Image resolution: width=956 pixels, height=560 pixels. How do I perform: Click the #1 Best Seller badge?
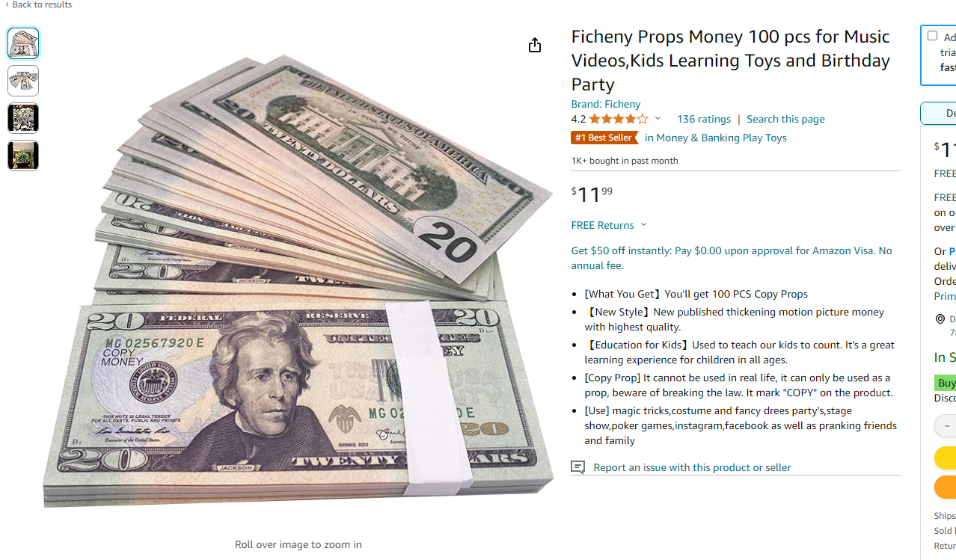click(x=604, y=138)
